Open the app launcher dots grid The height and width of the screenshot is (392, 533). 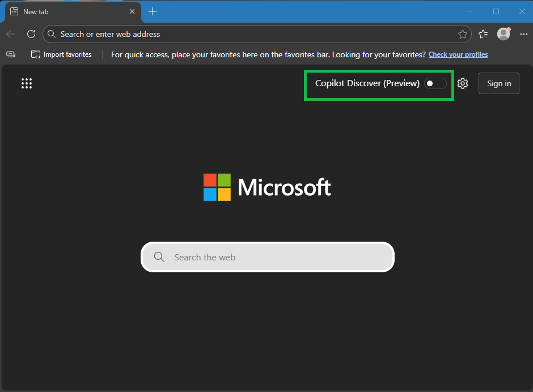[27, 83]
